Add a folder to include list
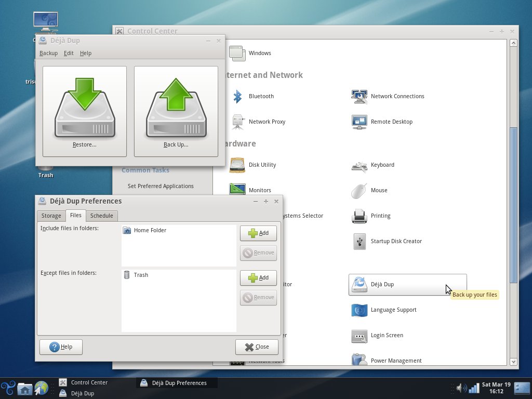 (258, 233)
